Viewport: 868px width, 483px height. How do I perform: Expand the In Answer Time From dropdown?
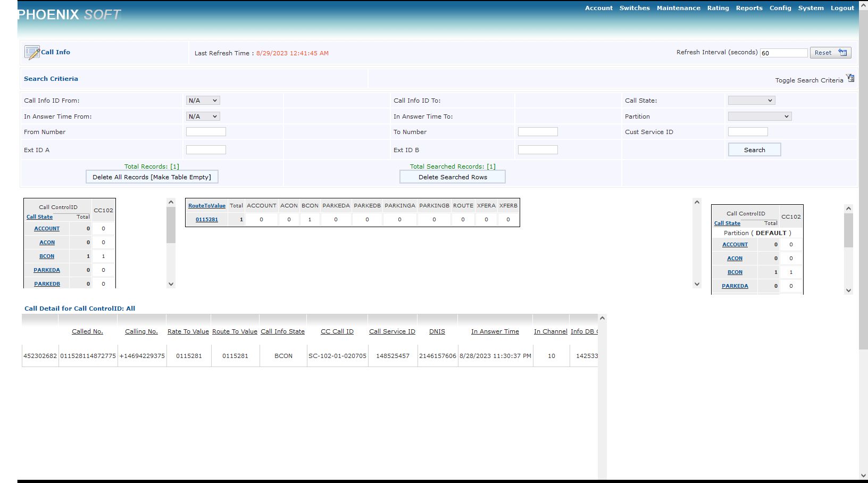[x=203, y=116]
